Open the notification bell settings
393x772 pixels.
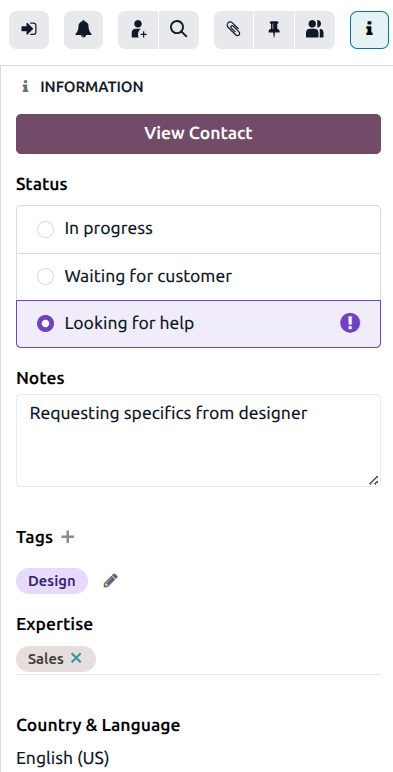84,30
